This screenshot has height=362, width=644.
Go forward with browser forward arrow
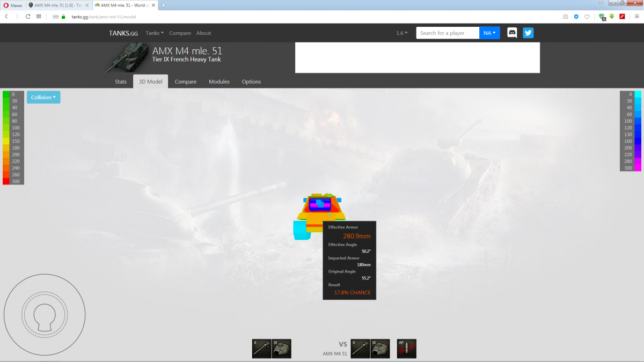pos(17,17)
